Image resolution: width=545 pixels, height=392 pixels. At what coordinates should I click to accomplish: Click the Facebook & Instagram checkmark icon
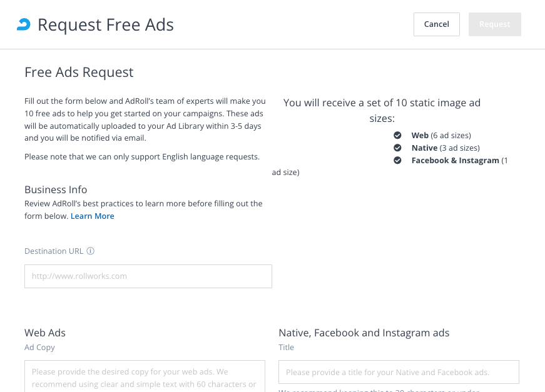[397, 161]
